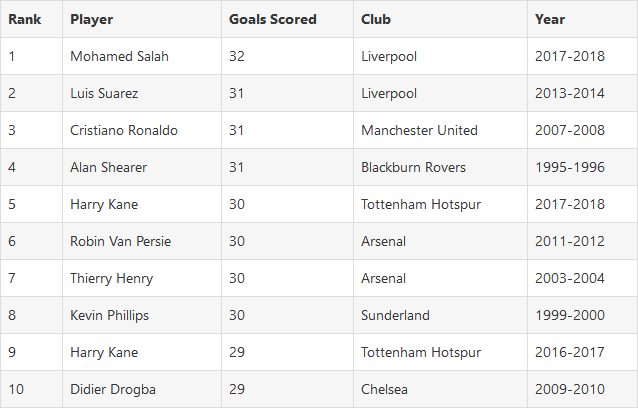Click the Chelsea club cell
Viewport: 638px width, 408px height.
click(x=385, y=389)
